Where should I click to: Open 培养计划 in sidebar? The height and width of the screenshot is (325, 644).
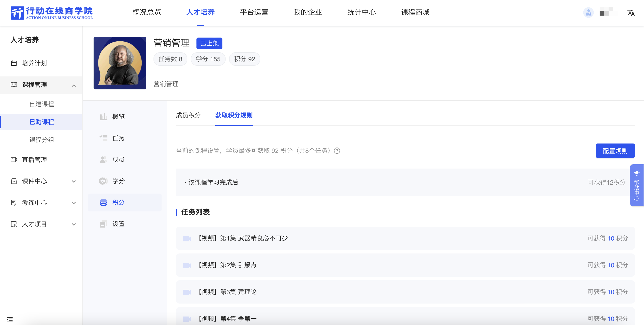click(x=34, y=63)
